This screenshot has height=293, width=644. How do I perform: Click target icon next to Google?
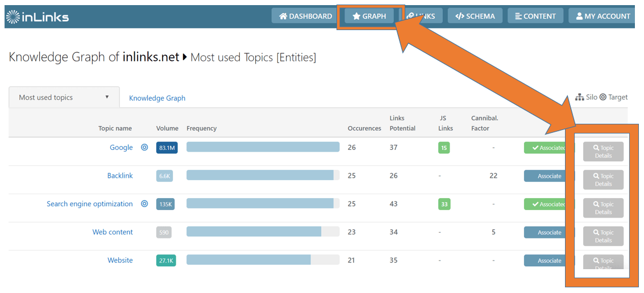pyautogui.click(x=144, y=147)
